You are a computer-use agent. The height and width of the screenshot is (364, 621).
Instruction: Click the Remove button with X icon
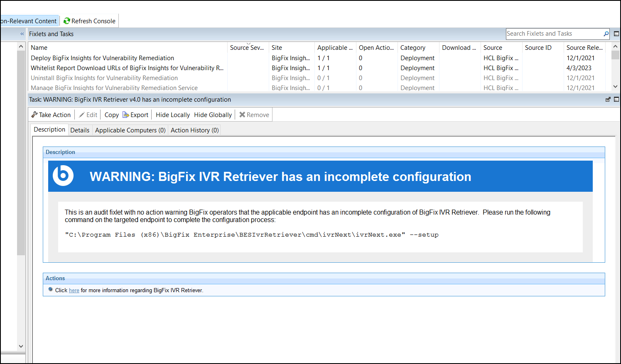coord(254,115)
